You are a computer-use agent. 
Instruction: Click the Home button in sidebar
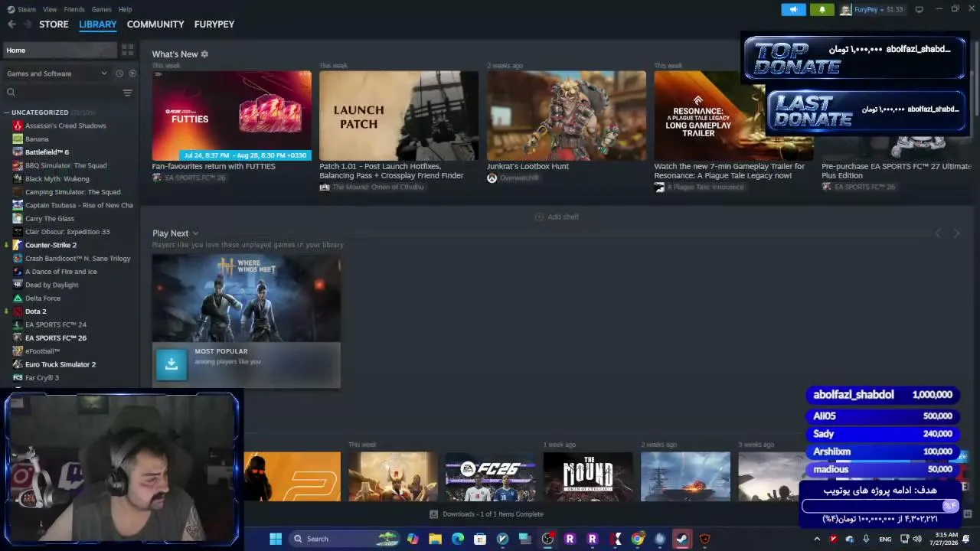click(x=60, y=50)
